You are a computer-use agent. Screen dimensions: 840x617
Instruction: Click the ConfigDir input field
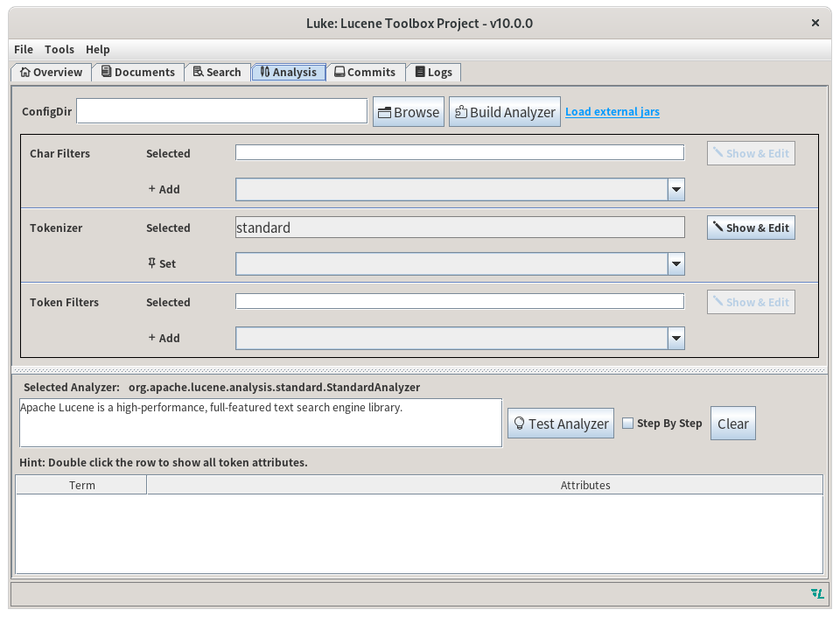coord(221,111)
